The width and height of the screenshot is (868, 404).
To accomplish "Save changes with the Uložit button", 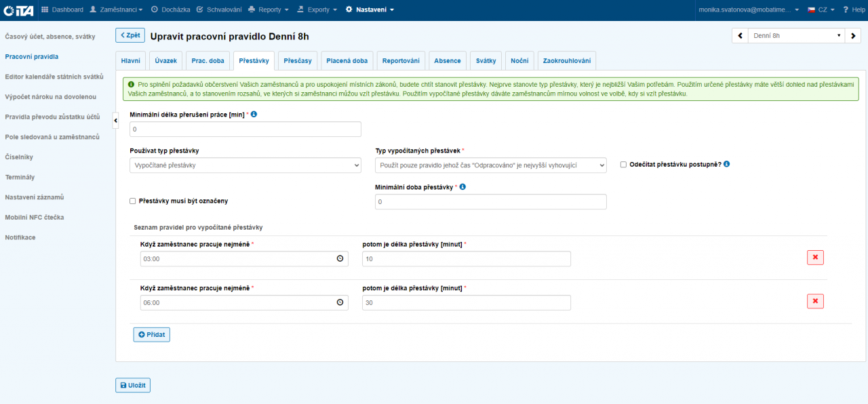I will [133, 385].
